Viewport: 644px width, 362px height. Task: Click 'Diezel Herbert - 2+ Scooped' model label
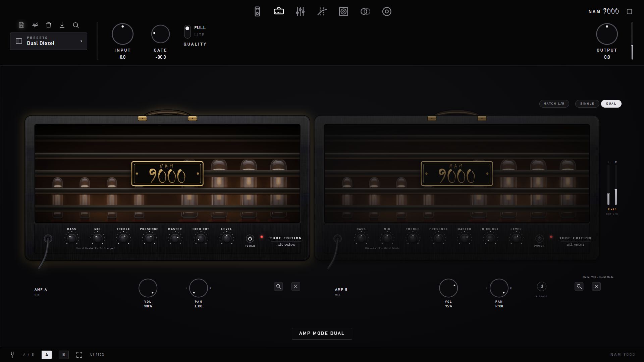95,248
